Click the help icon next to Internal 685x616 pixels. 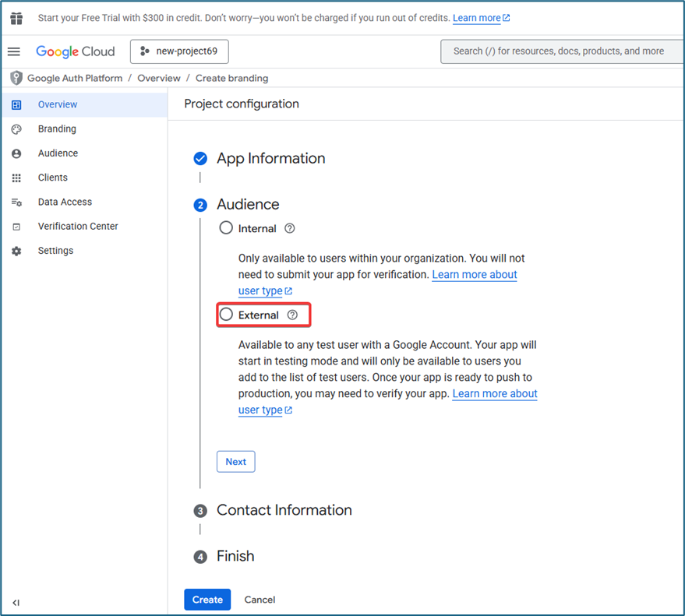coord(290,228)
